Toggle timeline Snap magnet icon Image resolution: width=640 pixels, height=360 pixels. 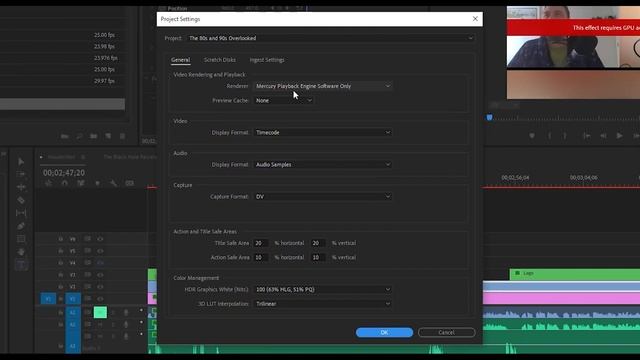point(64,183)
